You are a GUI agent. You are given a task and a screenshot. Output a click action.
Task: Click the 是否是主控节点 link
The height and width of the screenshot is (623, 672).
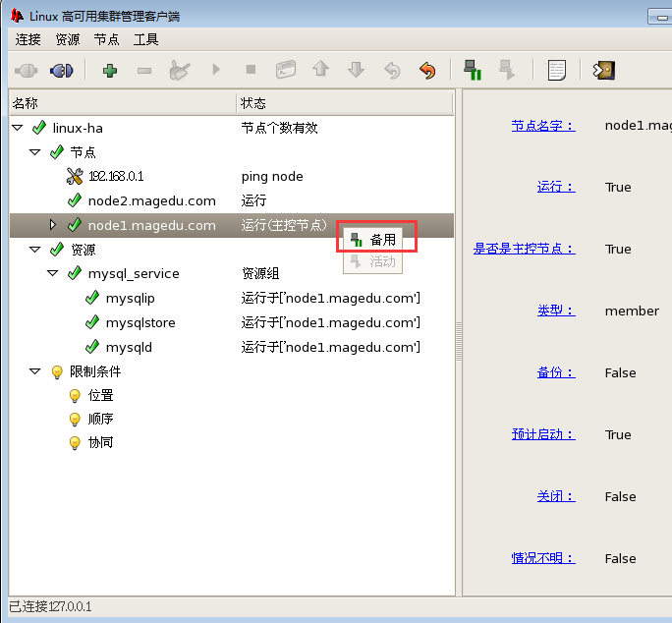click(x=524, y=250)
